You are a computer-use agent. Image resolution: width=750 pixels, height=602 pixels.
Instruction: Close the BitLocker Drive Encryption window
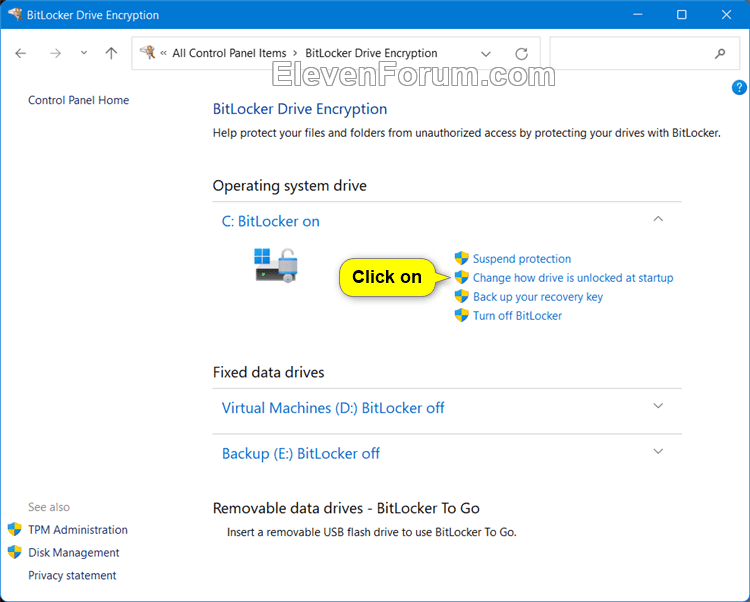click(726, 15)
